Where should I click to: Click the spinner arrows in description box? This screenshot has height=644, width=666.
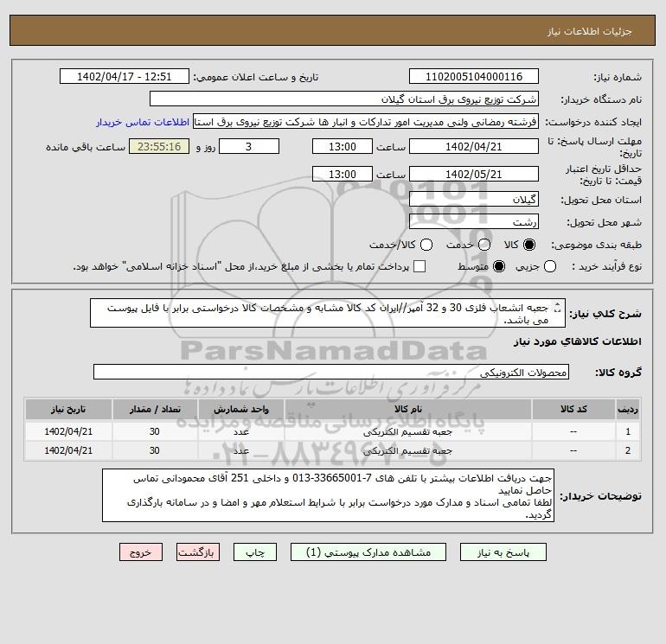click(x=558, y=308)
